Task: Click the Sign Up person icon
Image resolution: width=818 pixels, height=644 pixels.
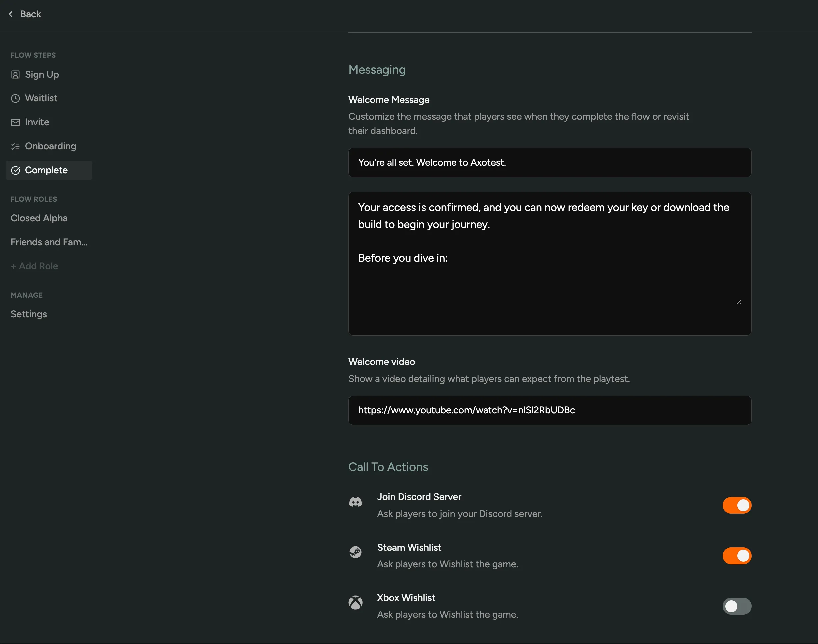Action: point(15,75)
